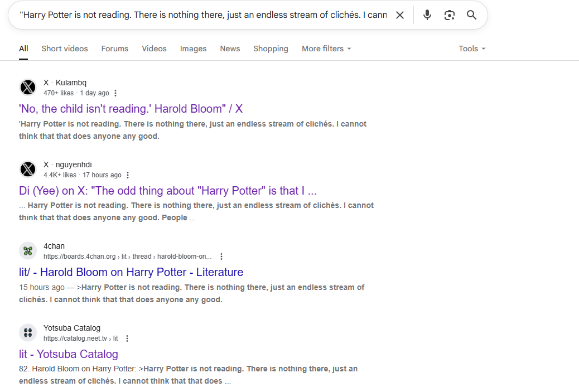Click the X · nguyenhdi source name
The height and width of the screenshot is (392, 579).
point(67,164)
